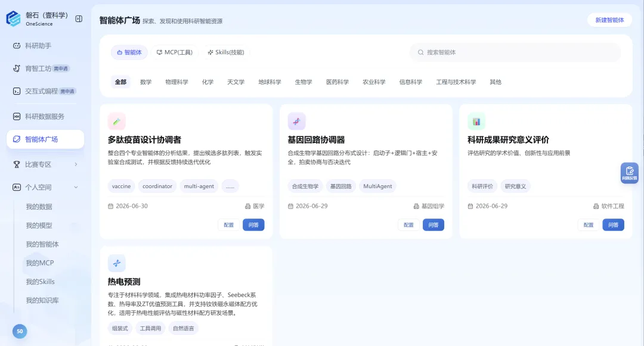This screenshot has width=644, height=346.
Task: Switch to the Skills(技能) tab
Action: pyautogui.click(x=226, y=52)
